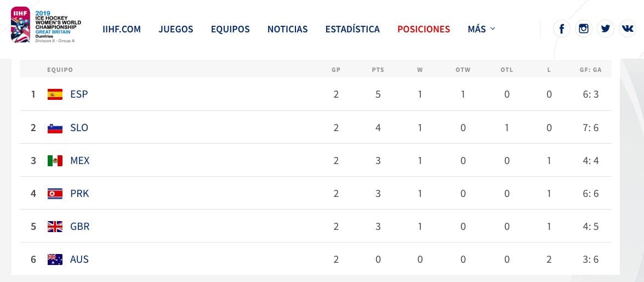Viewport: 644px width, 282px height.
Task: Open the JUEGOS menu item
Action: coord(176,29)
